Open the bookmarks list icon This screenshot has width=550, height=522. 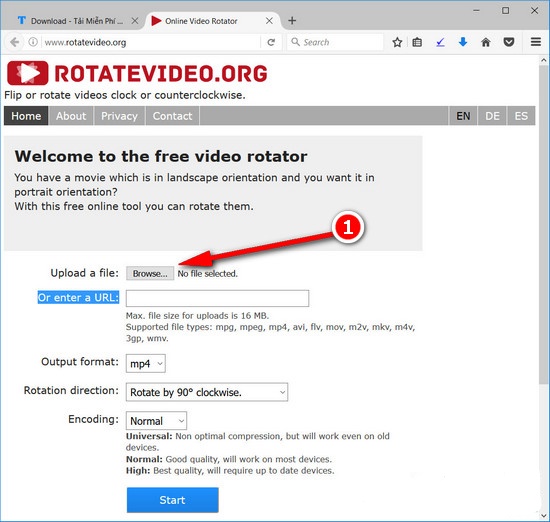point(417,42)
